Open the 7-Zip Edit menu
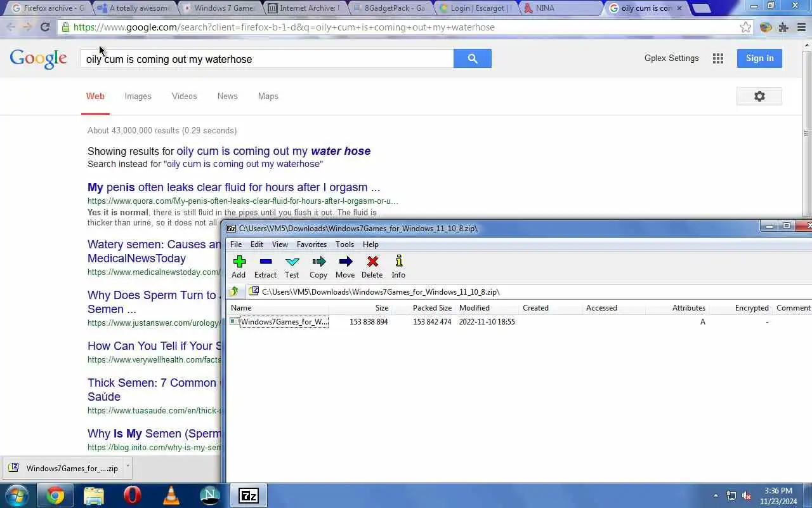 [257, 244]
